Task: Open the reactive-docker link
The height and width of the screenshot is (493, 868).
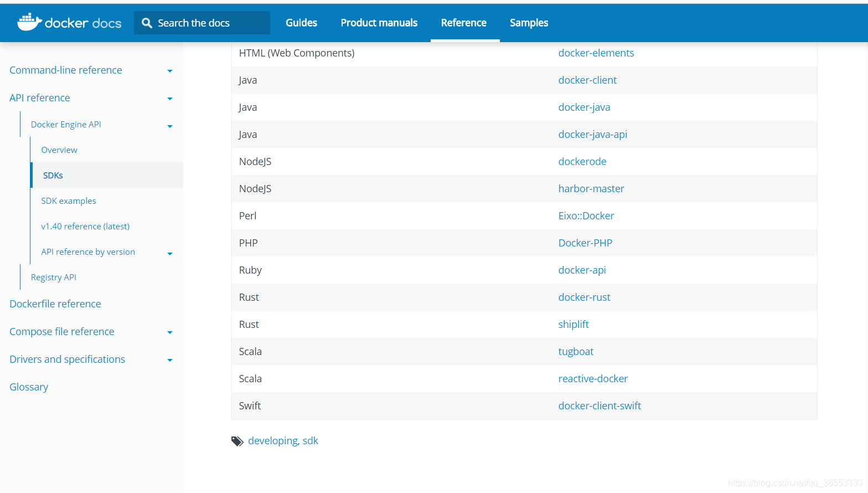Action: [593, 379]
